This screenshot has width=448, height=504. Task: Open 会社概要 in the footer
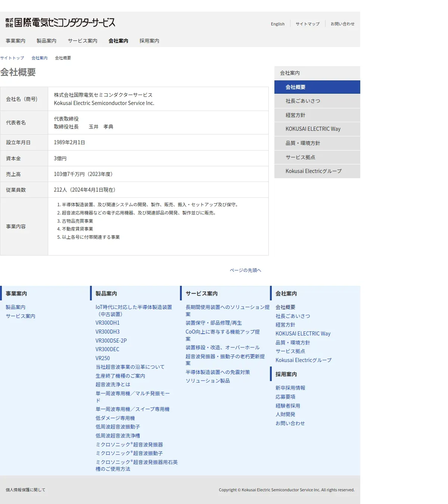285,307
